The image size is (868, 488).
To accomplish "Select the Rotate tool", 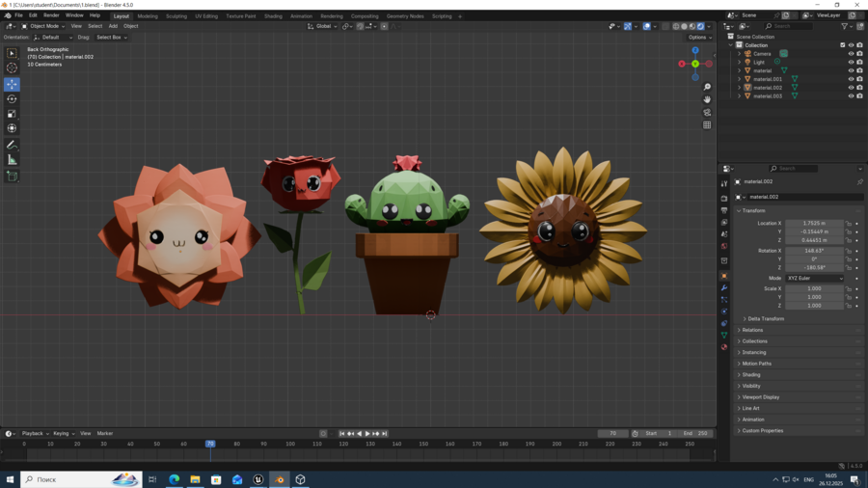I will 12,99.
